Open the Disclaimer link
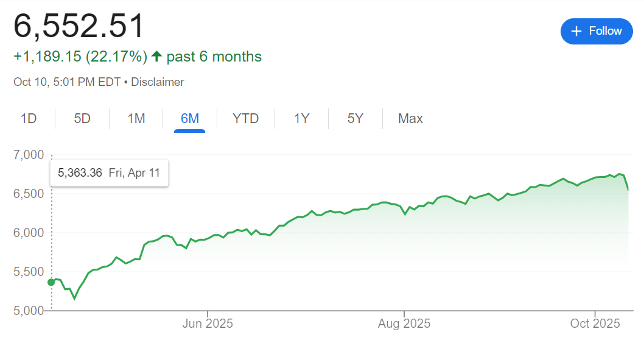This screenshot has height=343, width=644. coord(157,82)
